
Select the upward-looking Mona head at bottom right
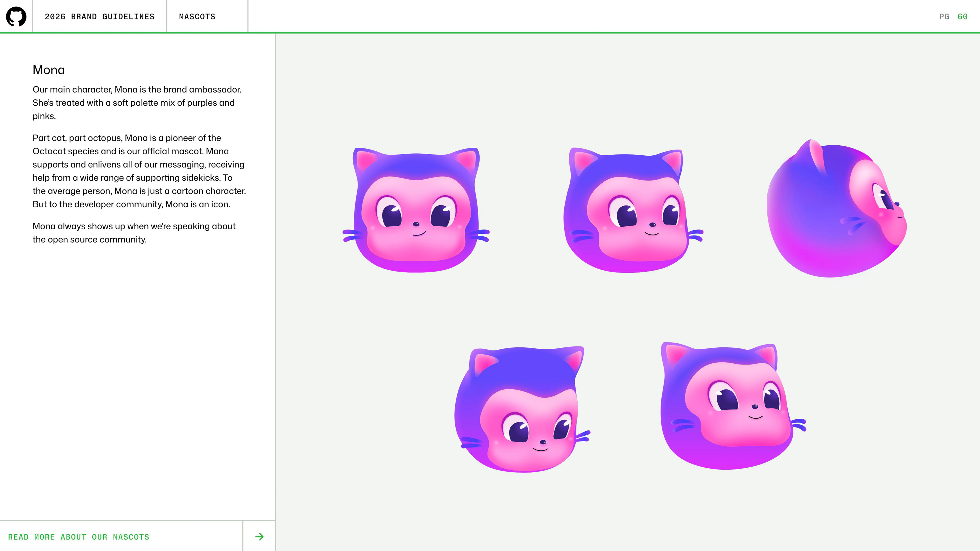point(733,406)
